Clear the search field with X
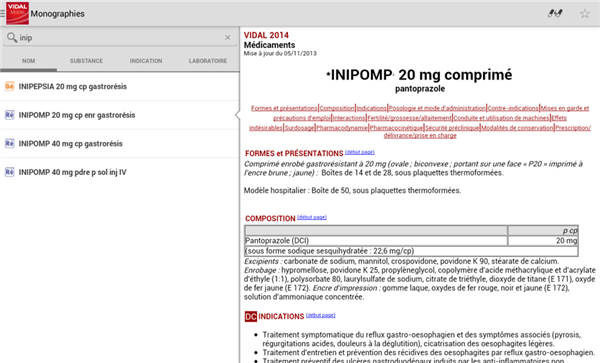The width and height of the screenshot is (600, 363). point(228,37)
